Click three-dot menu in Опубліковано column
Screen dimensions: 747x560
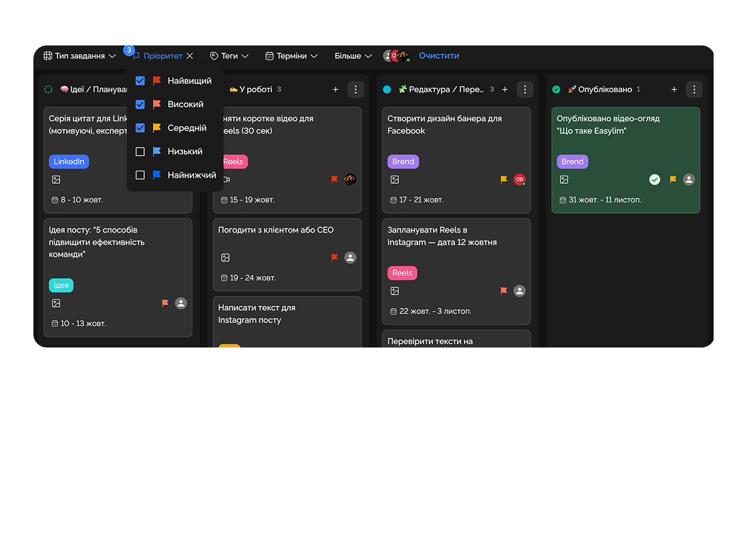[694, 90]
